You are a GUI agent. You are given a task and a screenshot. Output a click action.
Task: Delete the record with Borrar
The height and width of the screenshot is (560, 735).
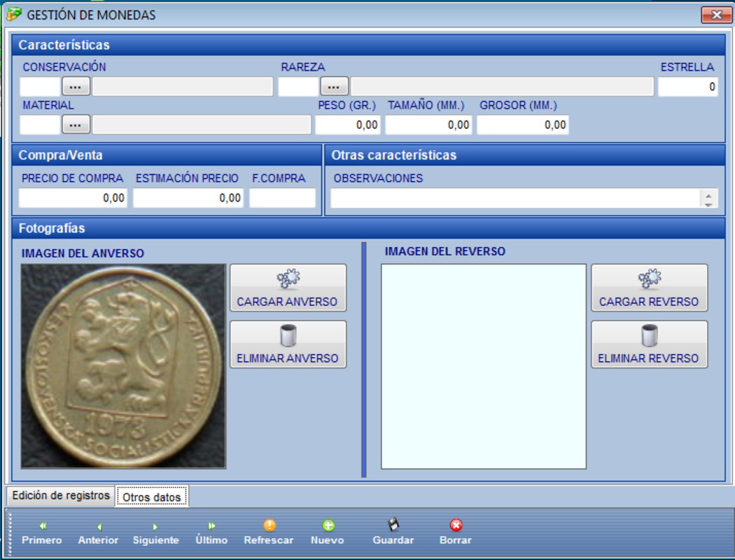click(456, 533)
